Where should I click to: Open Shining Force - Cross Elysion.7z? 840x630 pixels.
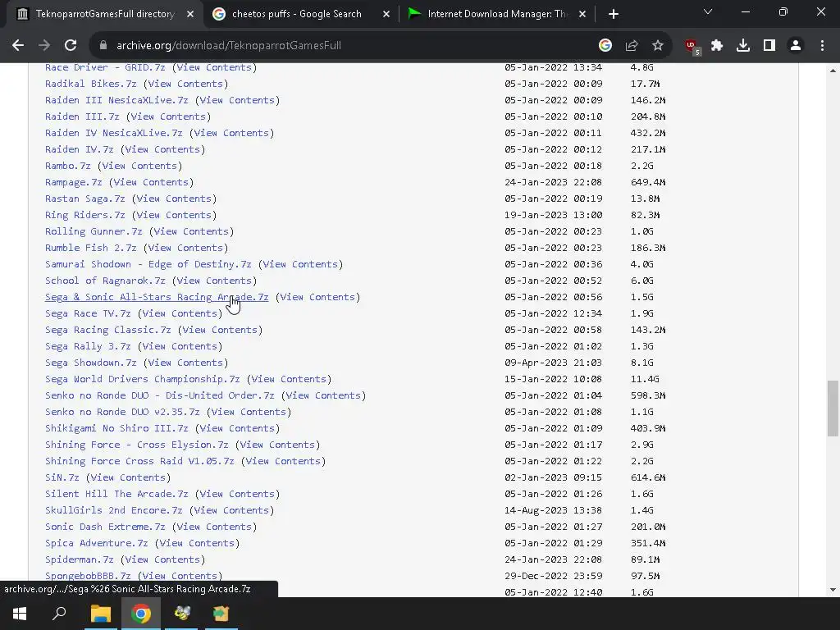tap(136, 445)
